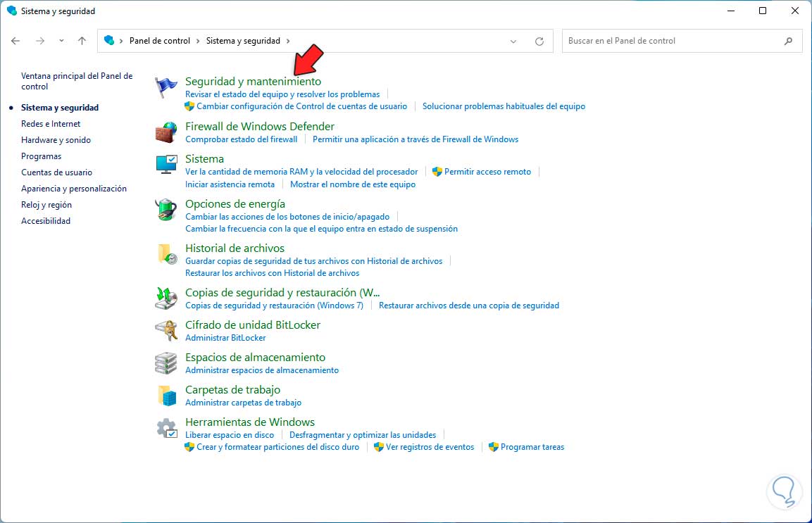Click the Cifrado de unidad BitLocker key icon
812x523 pixels.
tap(166, 330)
